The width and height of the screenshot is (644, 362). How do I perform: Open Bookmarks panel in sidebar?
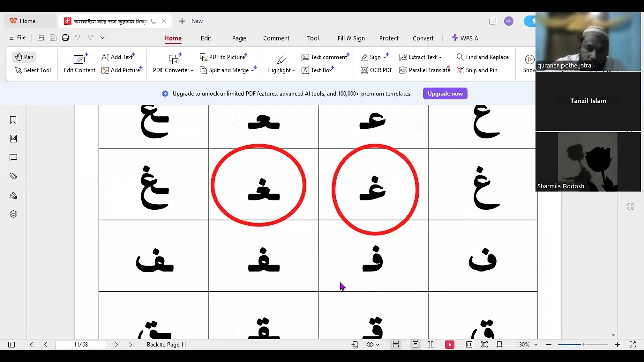[x=13, y=120]
